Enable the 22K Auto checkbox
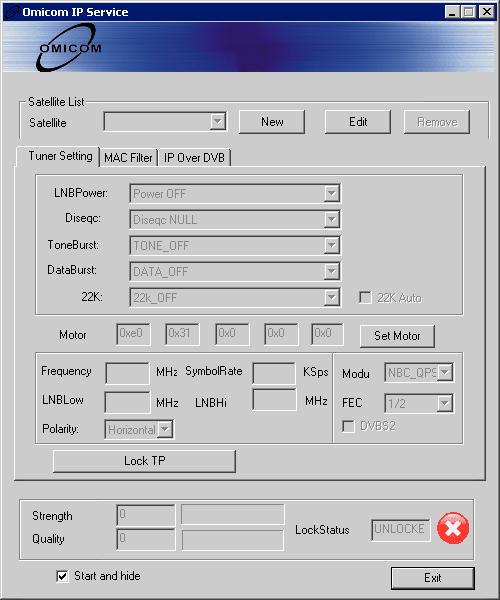Viewport: 500px width, 600px height. (x=365, y=297)
